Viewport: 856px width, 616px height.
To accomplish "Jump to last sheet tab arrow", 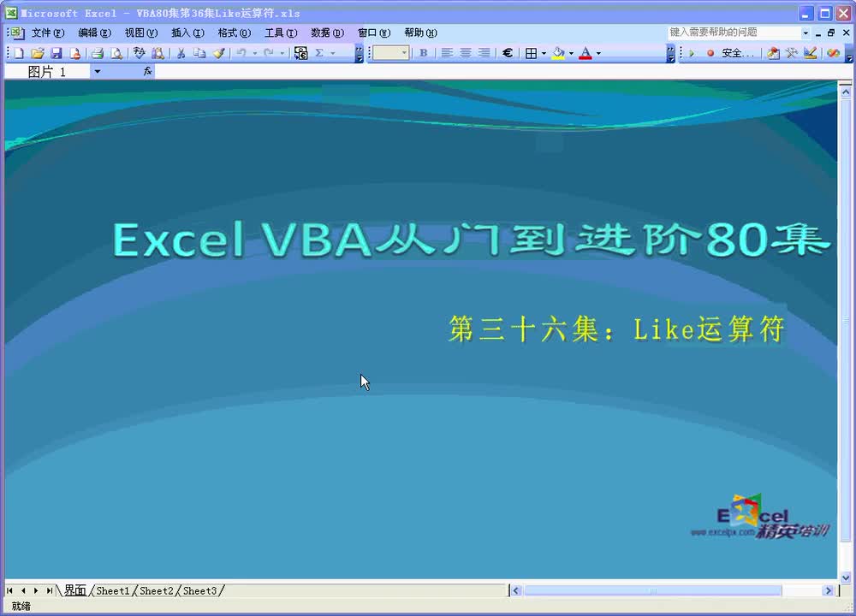I will pyautogui.click(x=49, y=591).
